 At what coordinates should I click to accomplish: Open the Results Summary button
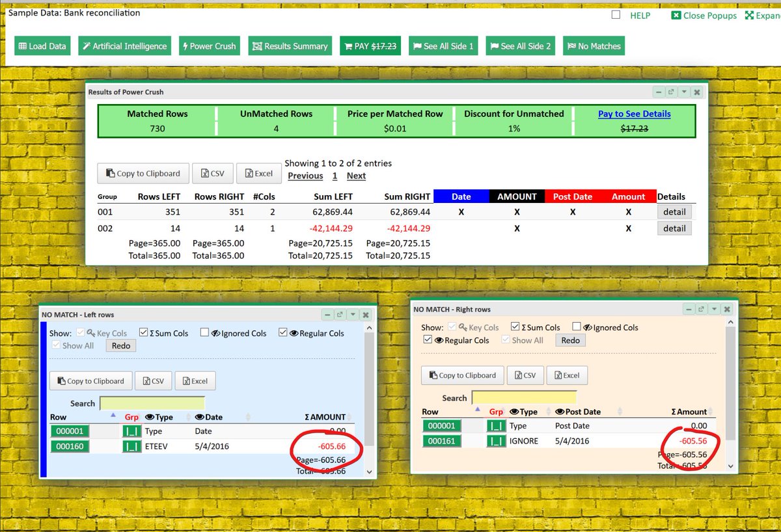click(290, 46)
